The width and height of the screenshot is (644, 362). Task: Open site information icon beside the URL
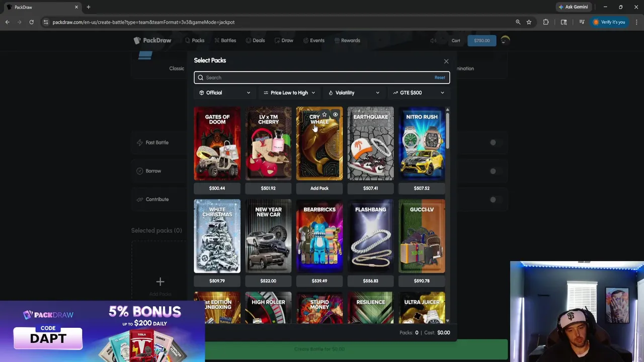46,22
